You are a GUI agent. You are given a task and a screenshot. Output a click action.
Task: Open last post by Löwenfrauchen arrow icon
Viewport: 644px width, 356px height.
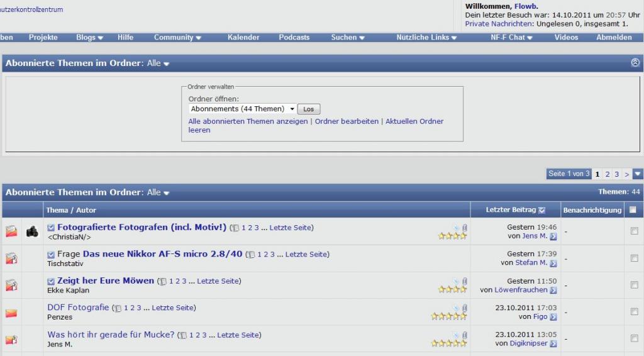click(x=553, y=291)
